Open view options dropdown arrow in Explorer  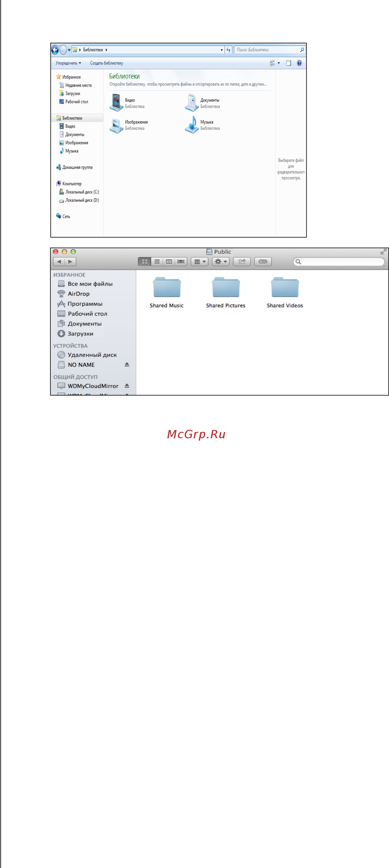pyautogui.click(x=279, y=63)
